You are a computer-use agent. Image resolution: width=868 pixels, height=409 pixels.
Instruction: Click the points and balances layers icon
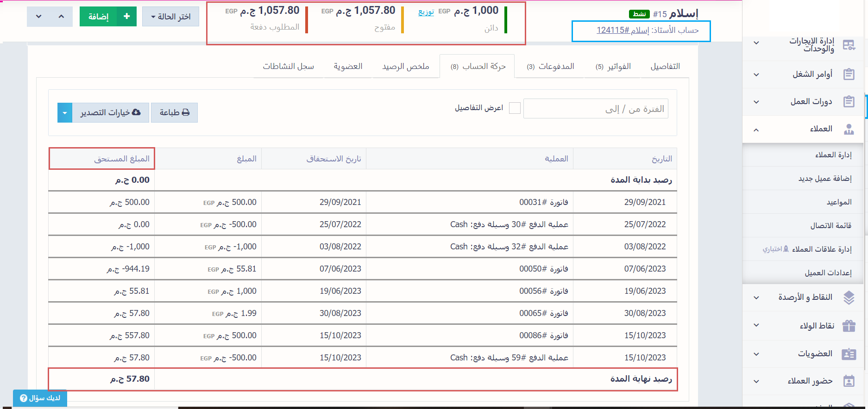pyautogui.click(x=849, y=297)
